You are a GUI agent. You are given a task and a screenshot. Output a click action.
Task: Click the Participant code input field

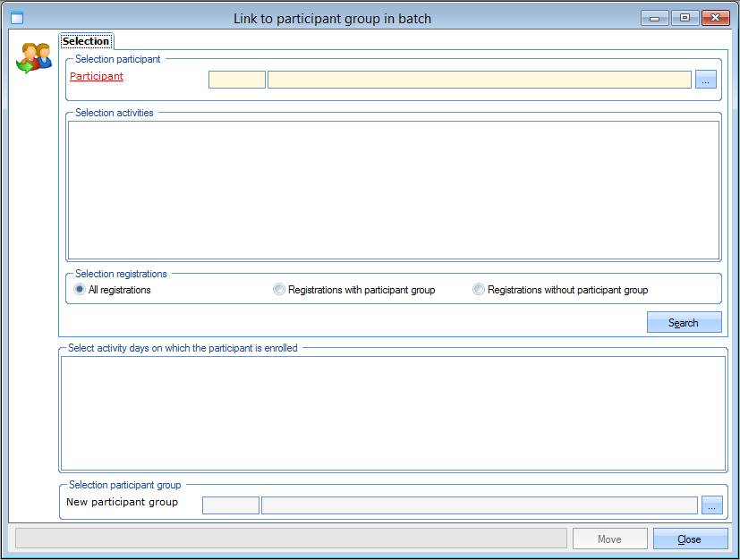(x=237, y=80)
